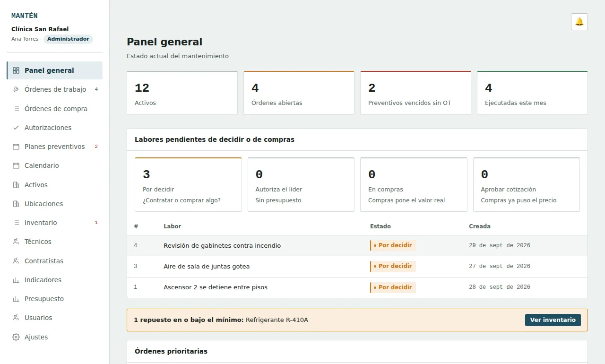Open row Aire de sala de juntas gotea
Image resolution: width=605 pixels, height=364 pixels.
pyautogui.click(x=357, y=267)
